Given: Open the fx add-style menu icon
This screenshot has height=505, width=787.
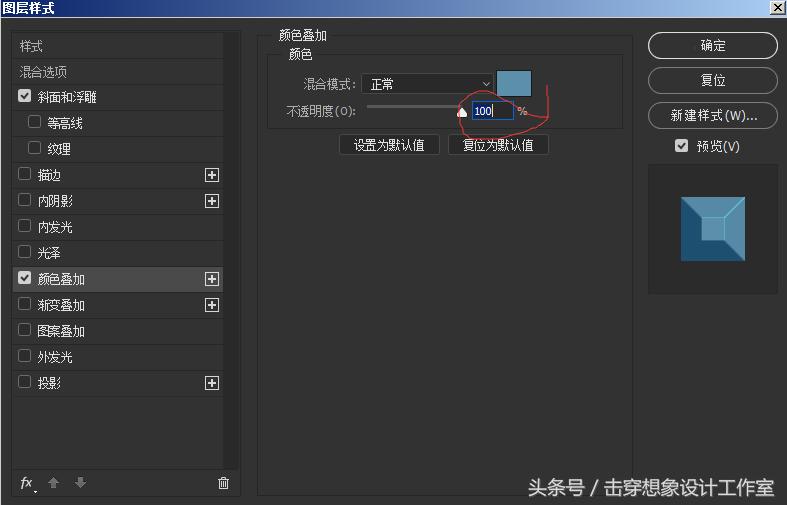Looking at the screenshot, I should 27,483.
